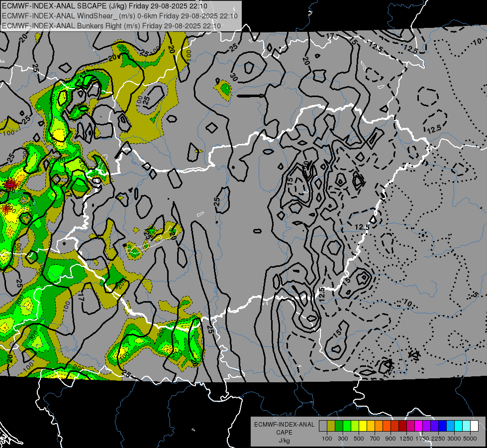Click the legend value 3000
Image resolution: width=487 pixels, height=448 pixels.
point(454,439)
